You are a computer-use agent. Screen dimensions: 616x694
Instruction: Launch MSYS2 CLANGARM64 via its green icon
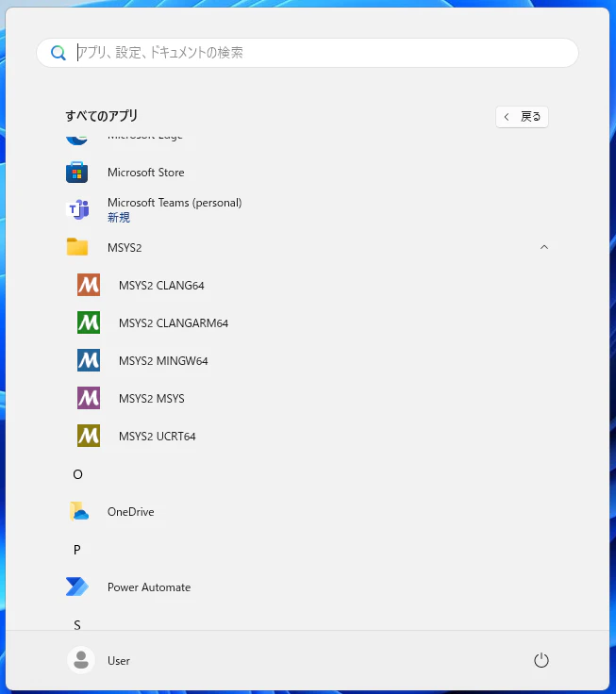click(89, 322)
